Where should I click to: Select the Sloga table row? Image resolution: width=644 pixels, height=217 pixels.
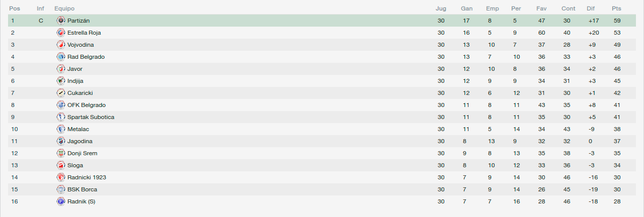coord(322,165)
